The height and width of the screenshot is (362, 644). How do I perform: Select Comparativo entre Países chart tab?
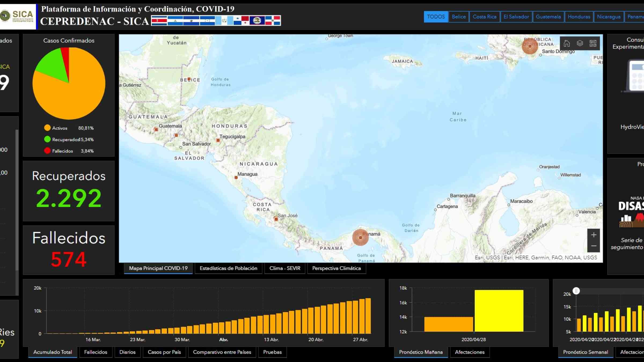(x=222, y=352)
